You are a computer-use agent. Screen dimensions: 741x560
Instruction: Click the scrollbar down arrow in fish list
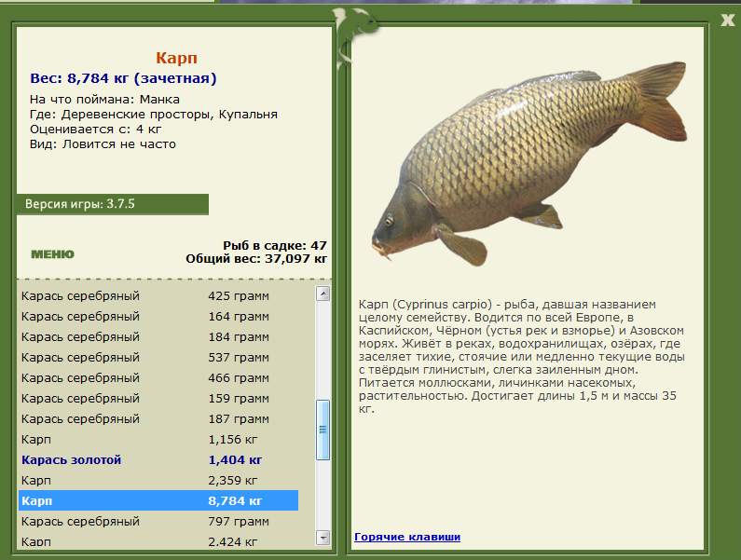(322, 538)
